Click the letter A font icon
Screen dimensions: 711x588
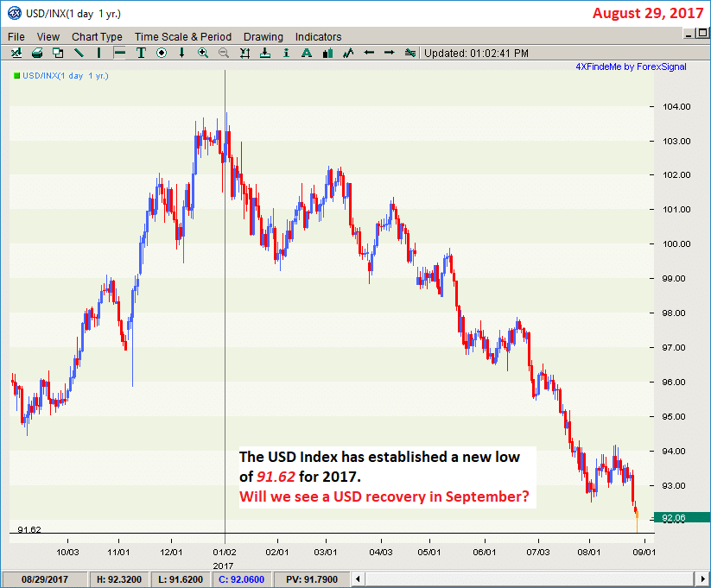307,53
